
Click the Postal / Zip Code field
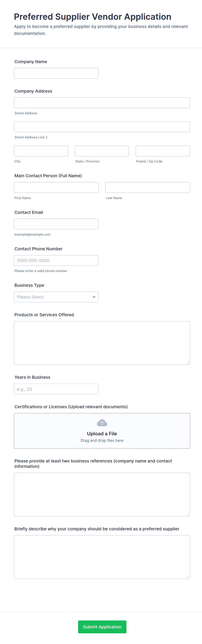[x=163, y=151]
